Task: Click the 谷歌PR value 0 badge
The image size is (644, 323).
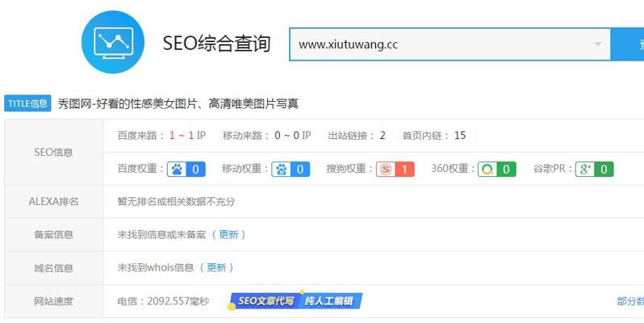Action: point(604,170)
